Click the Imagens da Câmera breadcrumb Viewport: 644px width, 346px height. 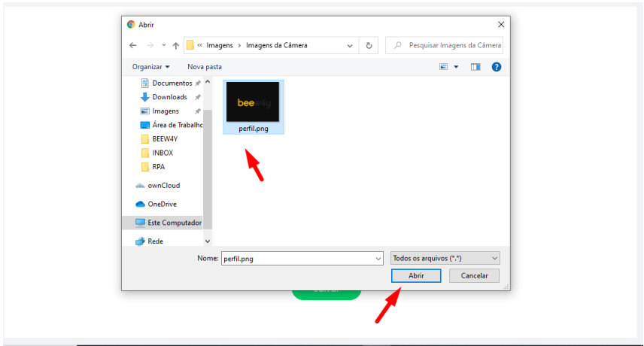pos(276,45)
